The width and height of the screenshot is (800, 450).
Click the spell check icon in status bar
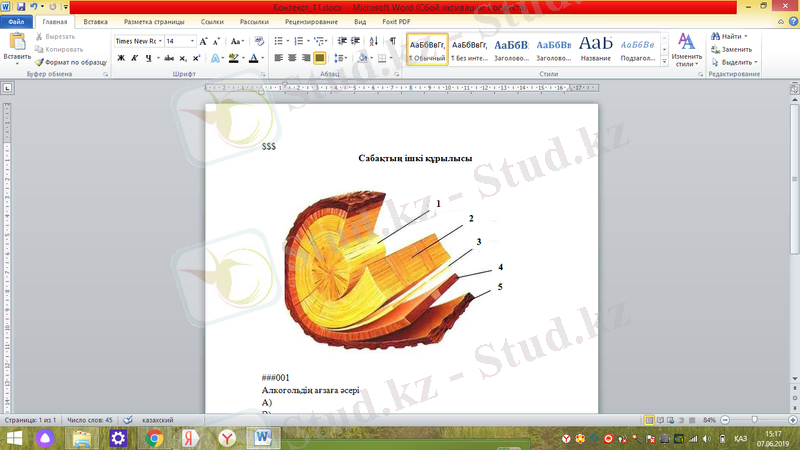128,420
